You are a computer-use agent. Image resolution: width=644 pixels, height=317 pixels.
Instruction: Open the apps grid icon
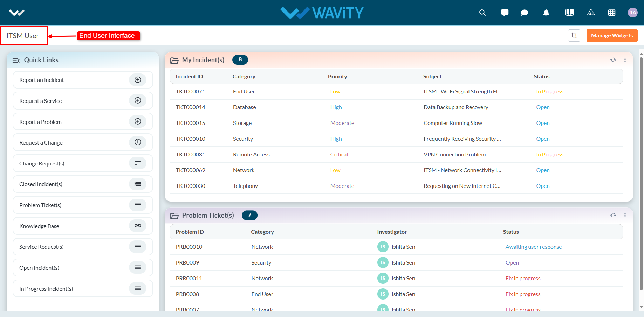(612, 13)
